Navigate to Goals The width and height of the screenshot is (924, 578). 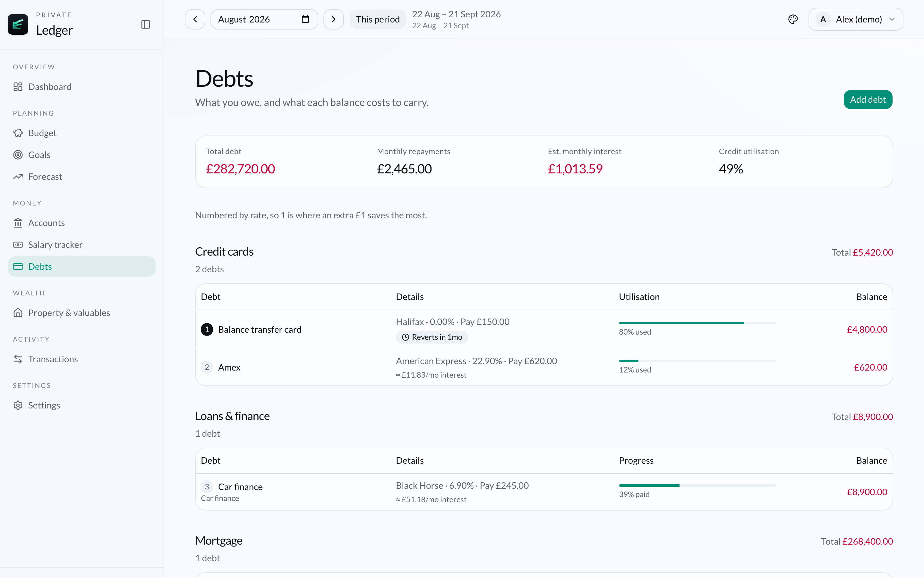(x=82, y=155)
